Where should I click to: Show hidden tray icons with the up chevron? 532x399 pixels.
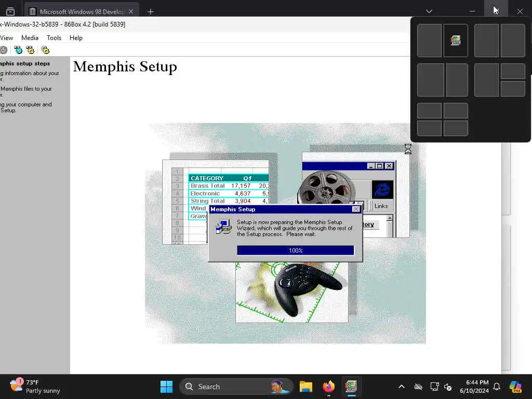pos(402,387)
